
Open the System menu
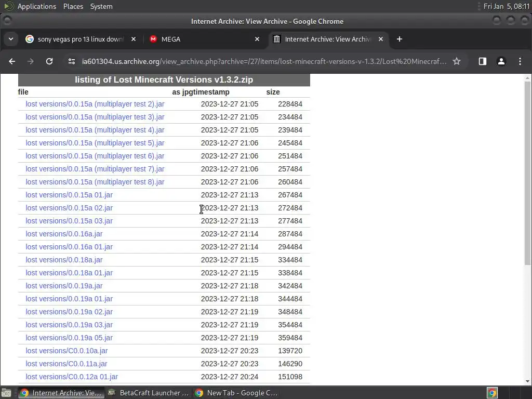(101, 6)
